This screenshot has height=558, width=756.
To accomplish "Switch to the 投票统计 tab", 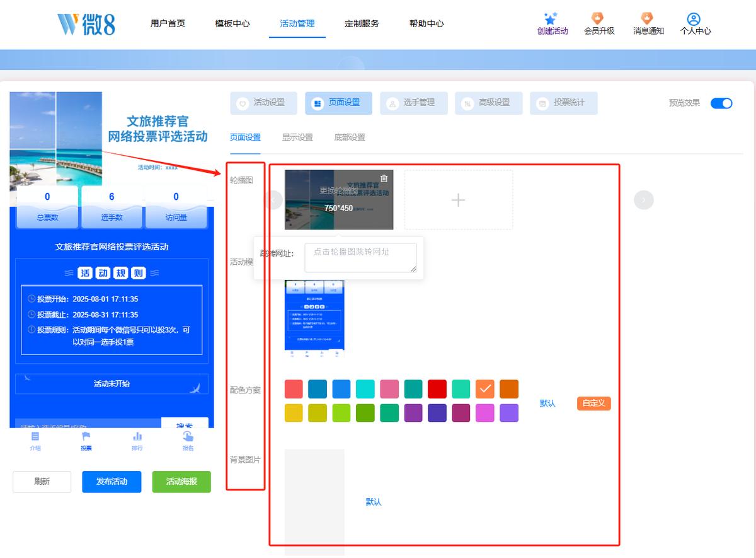I will [x=563, y=103].
